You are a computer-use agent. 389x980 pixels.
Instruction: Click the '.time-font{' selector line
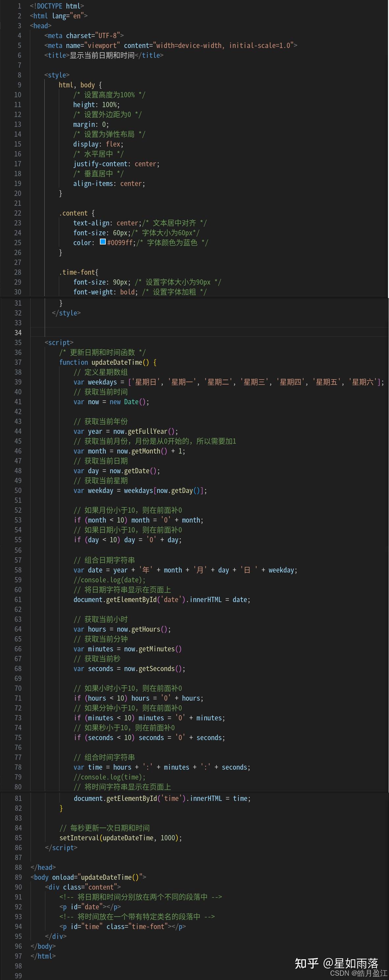click(x=79, y=273)
